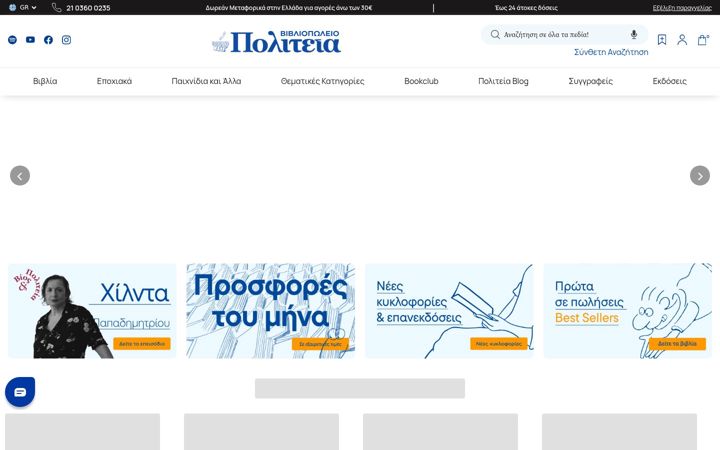Focus the search input field
Screen dimensions: 720x450
[x=564, y=34]
